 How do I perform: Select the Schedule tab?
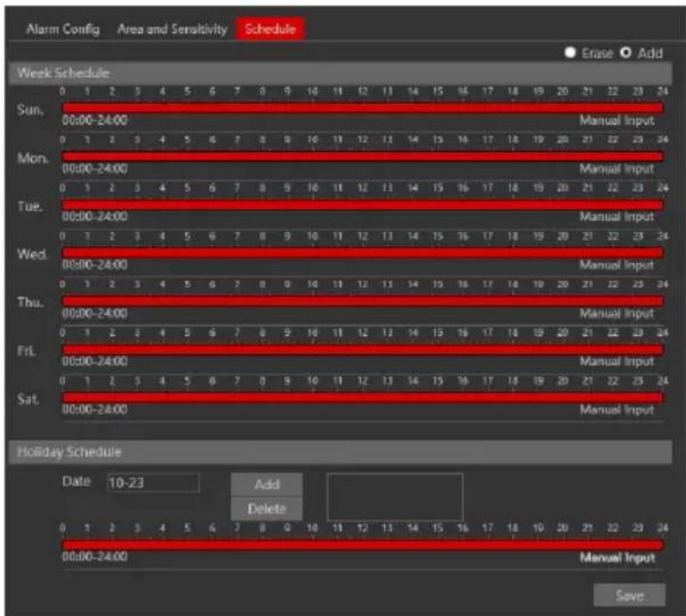270,29
